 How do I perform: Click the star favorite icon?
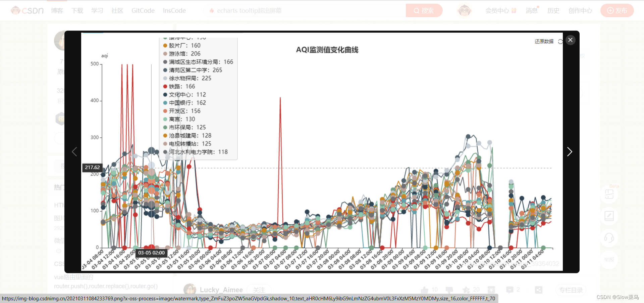tap(466, 290)
